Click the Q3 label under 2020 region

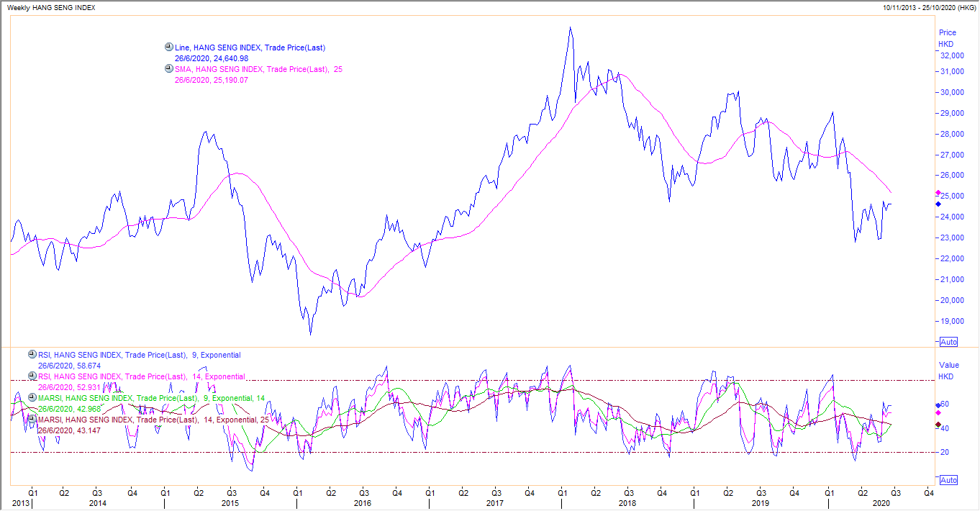pos(896,493)
